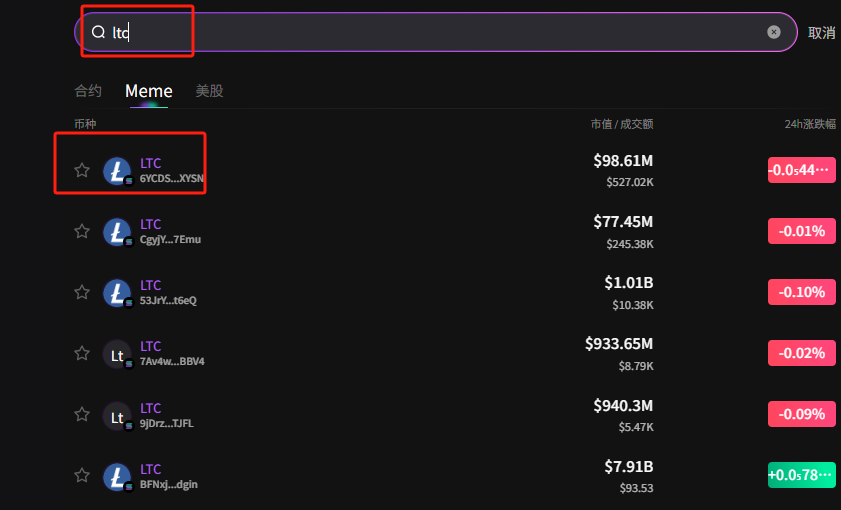Image resolution: width=841 pixels, height=510 pixels.
Task: Click the -0.09% change badge
Action: pos(801,414)
